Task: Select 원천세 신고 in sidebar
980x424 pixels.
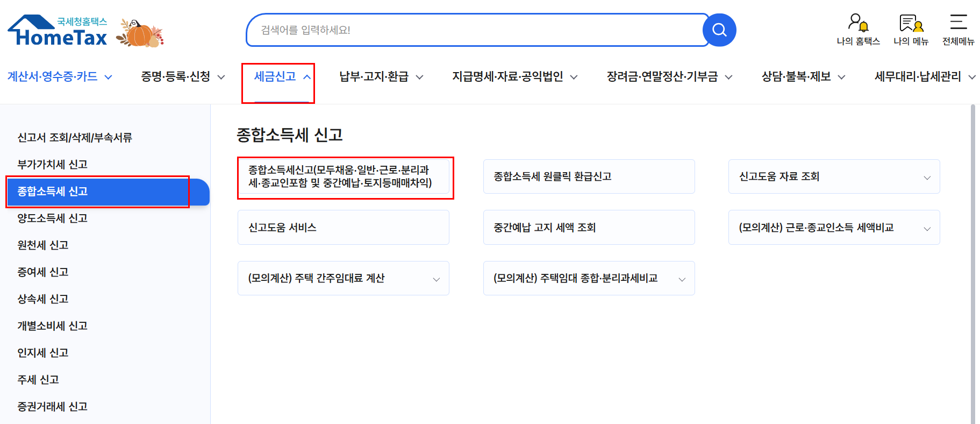Action: pos(43,245)
